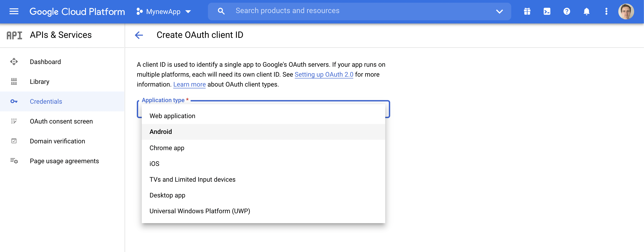The image size is (644, 252).
Task: Open Page usage agreements
Action: pyautogui.click(x=62, y=161)
